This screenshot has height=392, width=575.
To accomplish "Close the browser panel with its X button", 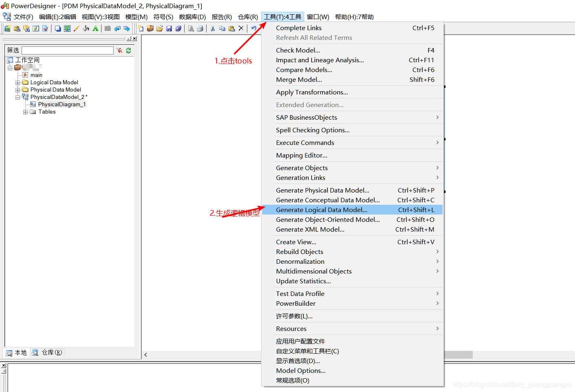I will 134,38.
